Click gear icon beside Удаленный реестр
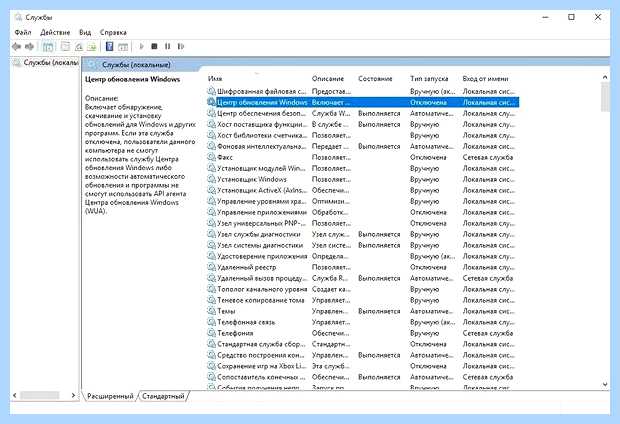The height and width of the screenshot is (424, 620). pyautogui.click(x=212, y=267)
